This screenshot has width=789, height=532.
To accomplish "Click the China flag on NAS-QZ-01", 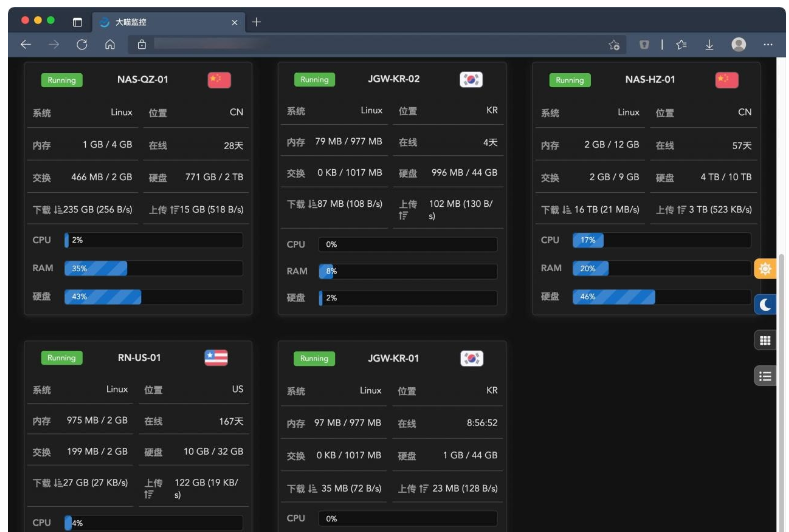I will click(x=219, y=80).
